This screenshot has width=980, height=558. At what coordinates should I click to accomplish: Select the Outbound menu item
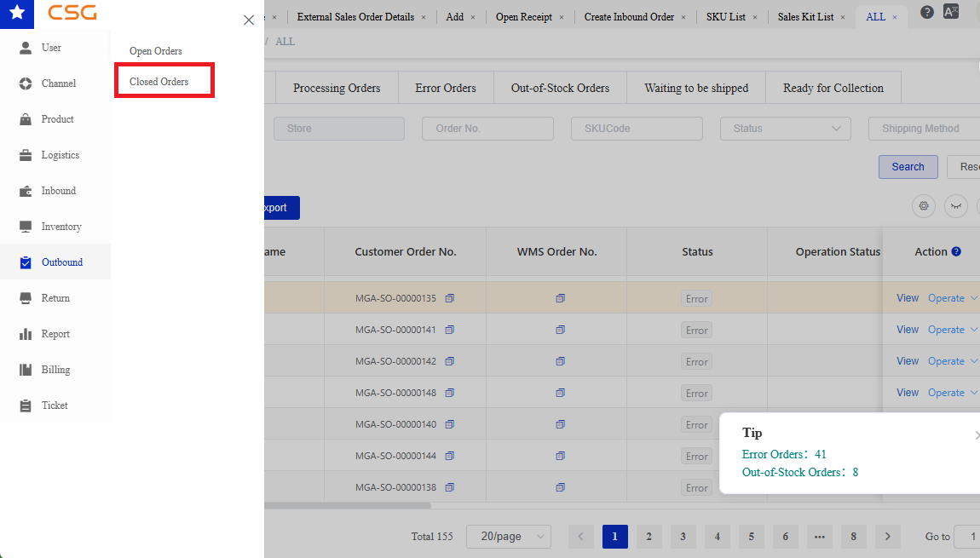(55, 262)
